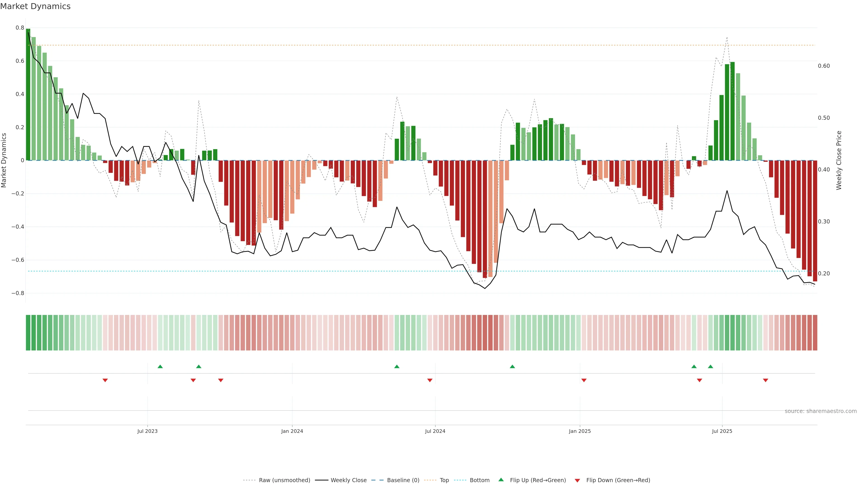Image resolution: width=868 pixels, height=488 pixels.
Task: Toggle the Weekly Close legend entry
Action: (x=348, y=480)
